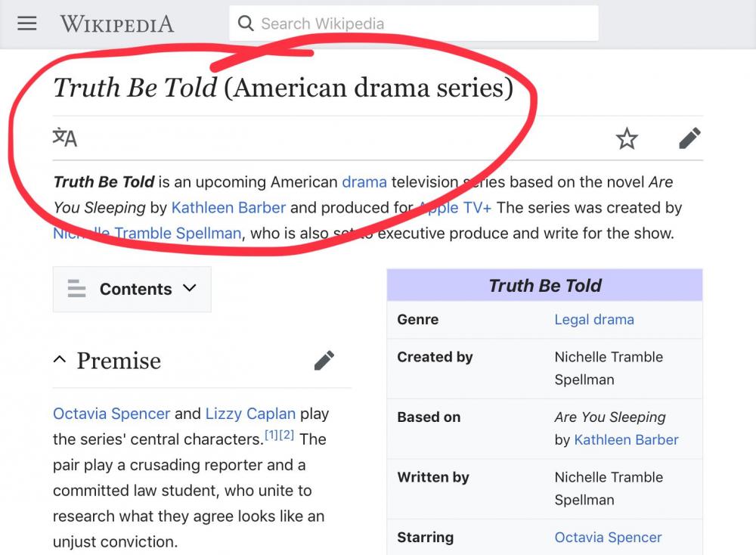The image size is (756, 555).
Task: Click the search magnifier icon
Action: click(x=246, y=23)
